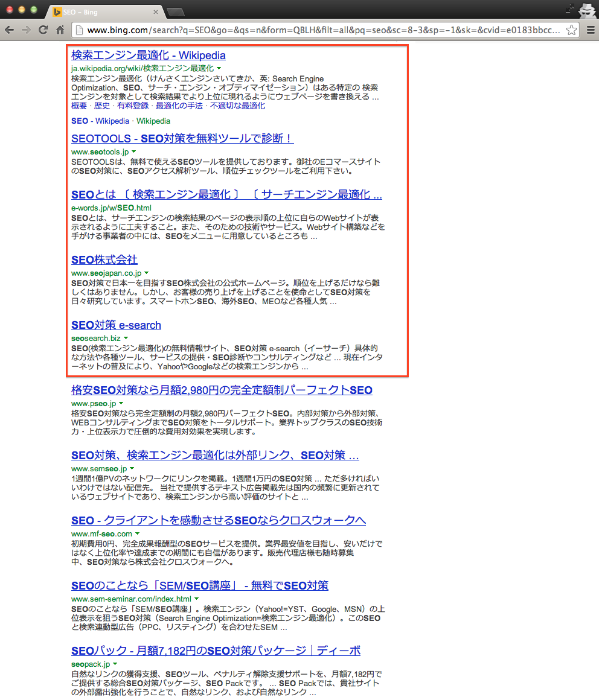599x700 pixels.
Task: Open SEO株式会社 result title
Action: 104,260
